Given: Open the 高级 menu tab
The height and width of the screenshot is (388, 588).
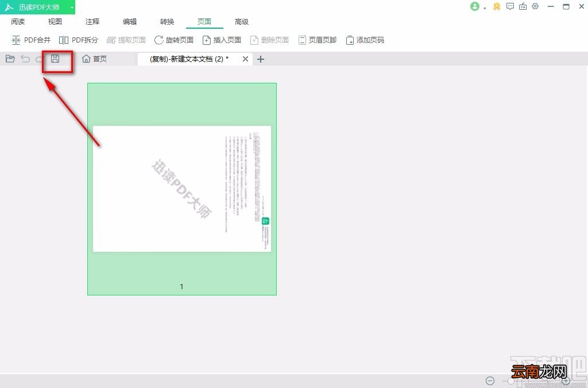Looking at the screenshot, I should point(242,22).
